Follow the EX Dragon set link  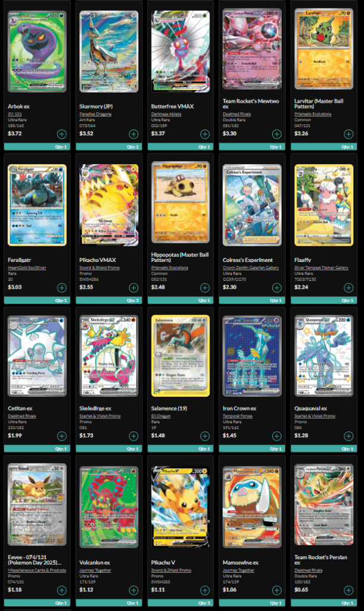[x=161, y=416]
